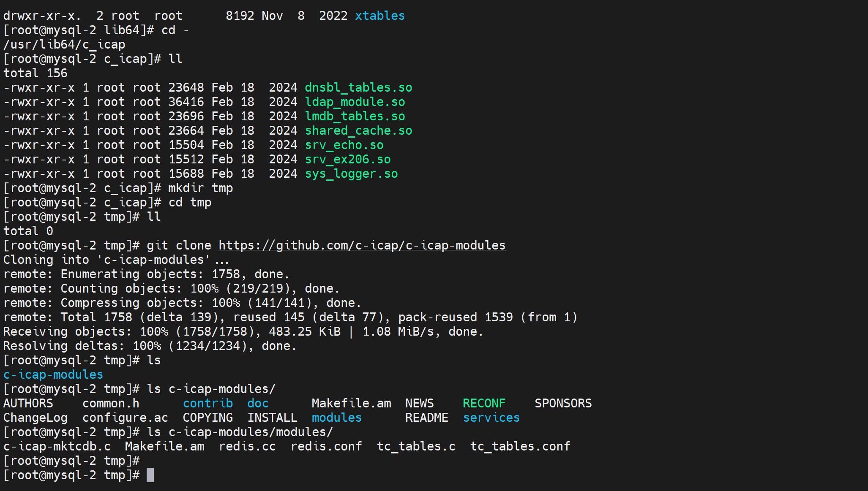Click the green RECONF file name
The width and height of the screenshot is (868, 491).
pyautogui.click(x=484, y=403)
